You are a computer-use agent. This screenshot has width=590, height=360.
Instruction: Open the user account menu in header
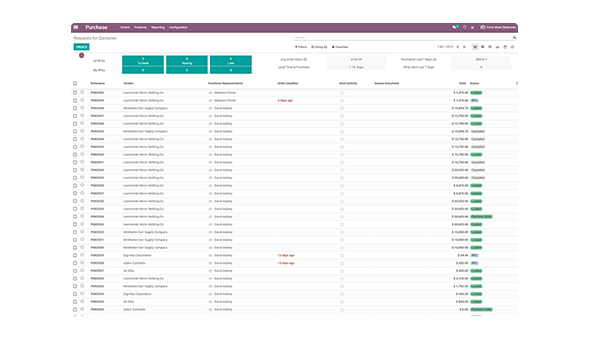(x=498, y=27)
